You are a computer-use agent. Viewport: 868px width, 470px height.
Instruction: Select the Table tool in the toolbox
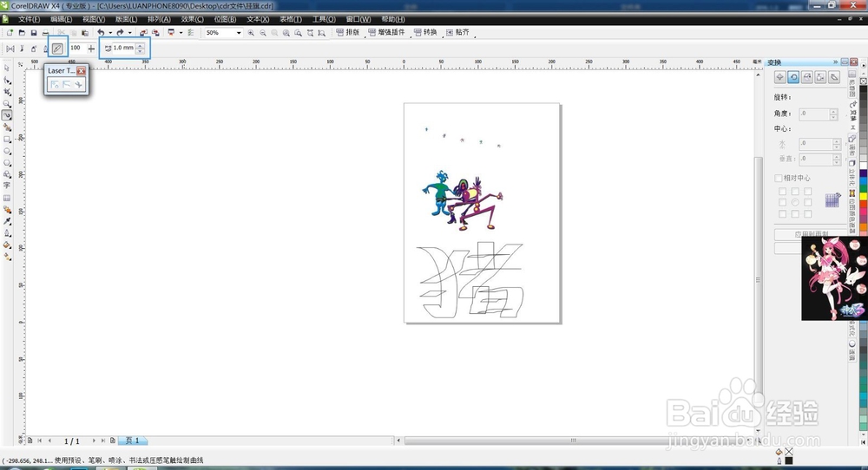[x=7, y=198]
